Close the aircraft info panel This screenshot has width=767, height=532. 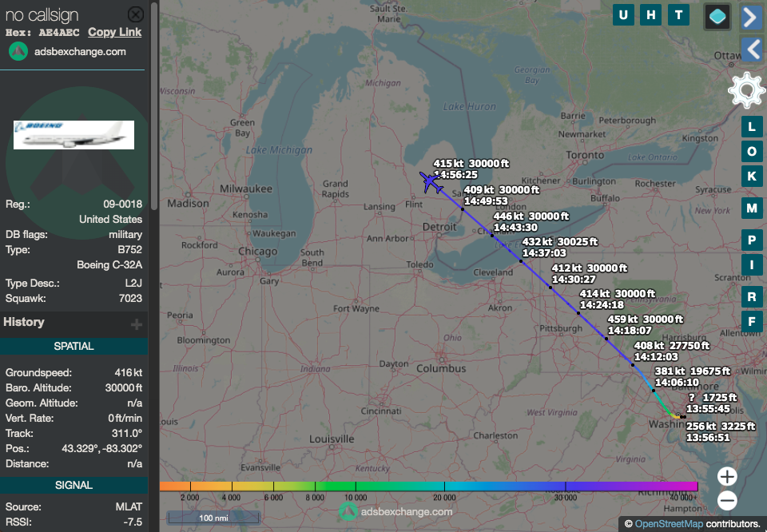136,14
